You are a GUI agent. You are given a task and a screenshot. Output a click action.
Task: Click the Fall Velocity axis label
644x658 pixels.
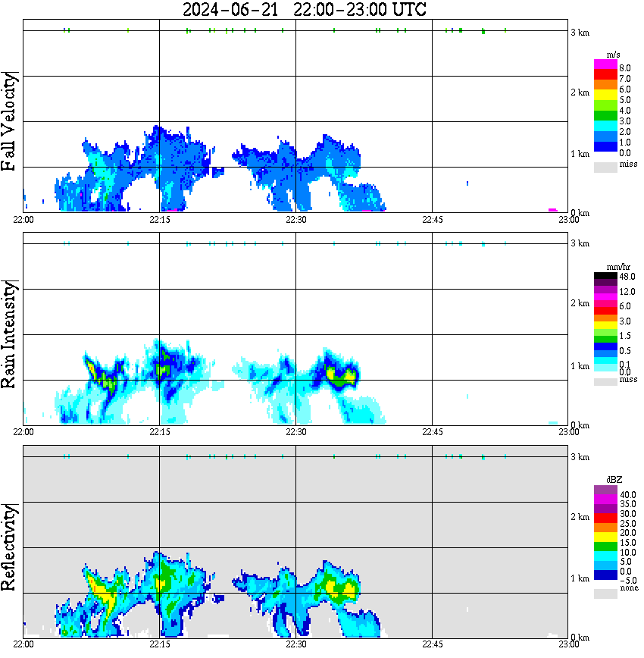click(x=8, y=122)
